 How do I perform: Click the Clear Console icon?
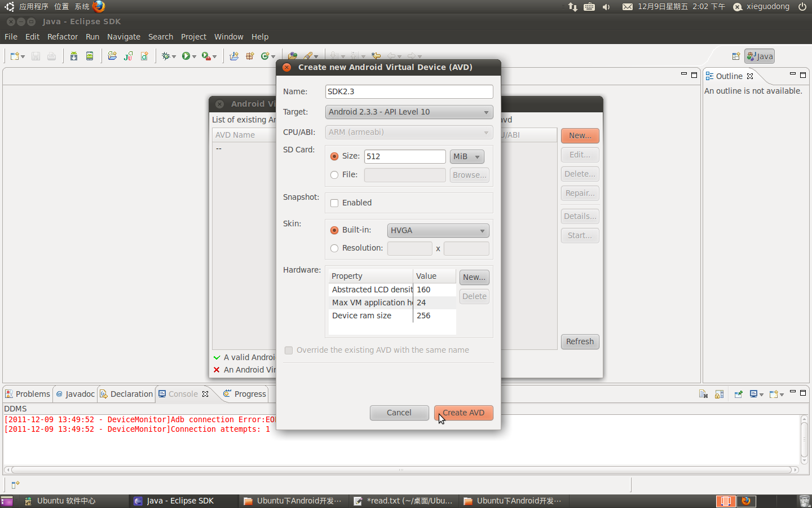pyautogui.click(x=703, y=394)
